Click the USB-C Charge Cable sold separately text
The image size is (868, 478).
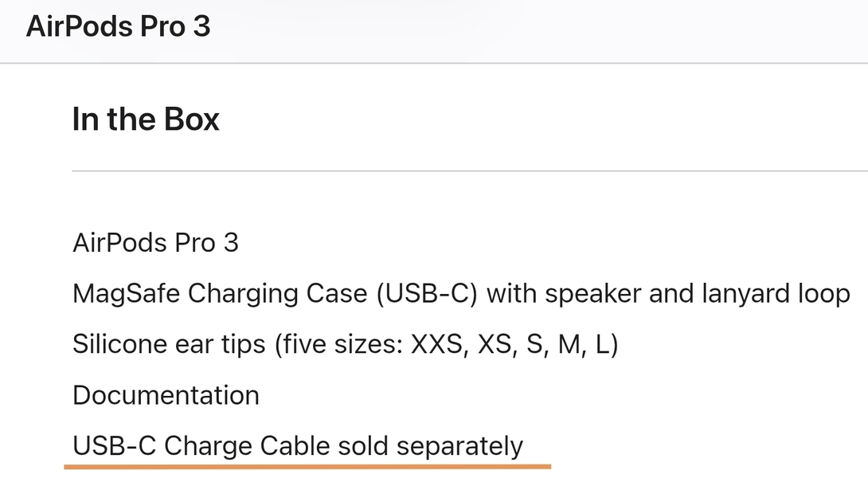pos(298,446)
